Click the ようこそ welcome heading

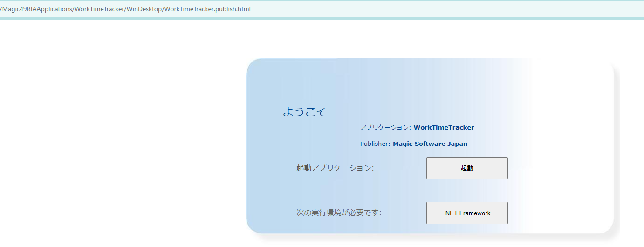pyautogui.click(x=305, y=112)
